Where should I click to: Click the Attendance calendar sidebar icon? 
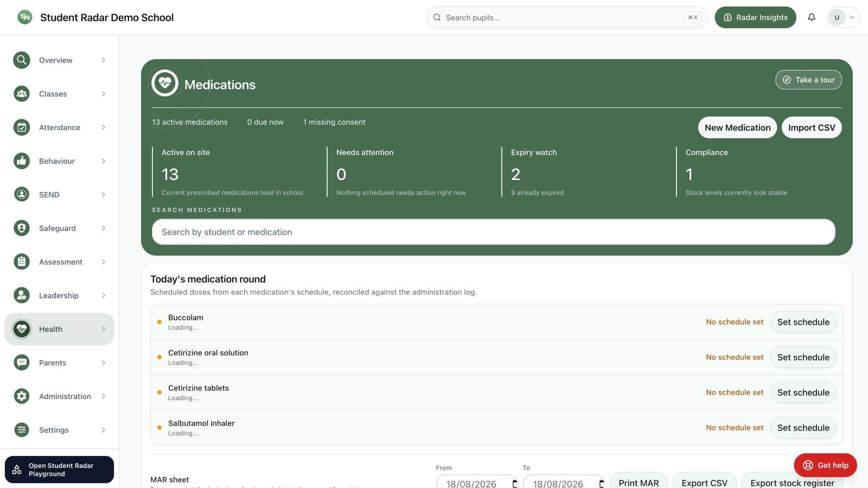point(22,127)
